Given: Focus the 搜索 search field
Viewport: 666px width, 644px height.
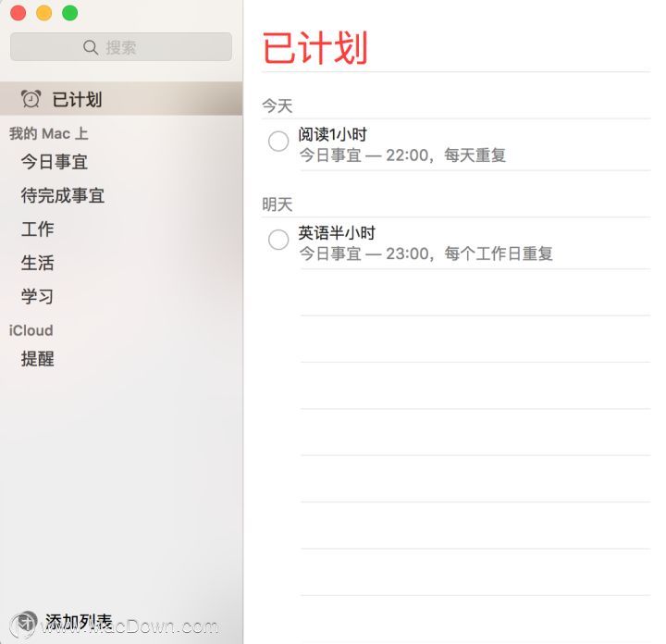Looking at the screenshot, I should click(x=121, y=47).
